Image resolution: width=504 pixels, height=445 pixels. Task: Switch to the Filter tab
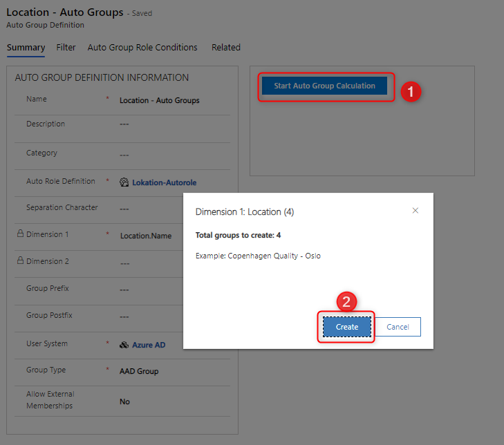click(66, 48)
